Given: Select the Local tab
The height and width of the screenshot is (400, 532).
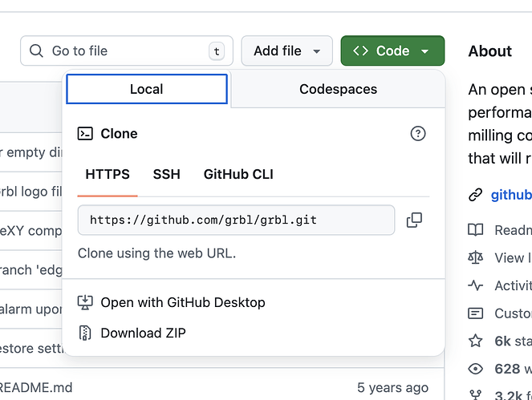Looking at the screenshot, I should (x=147, y=90).
